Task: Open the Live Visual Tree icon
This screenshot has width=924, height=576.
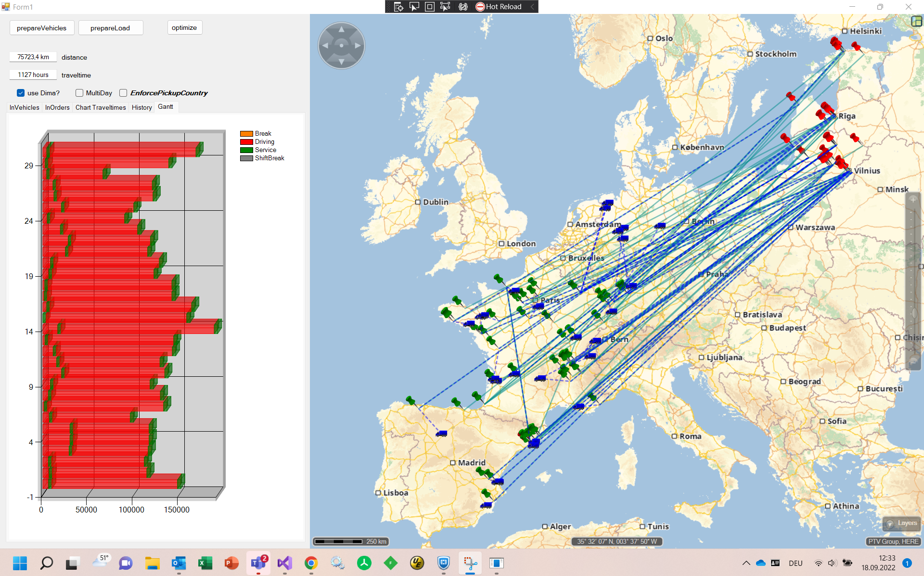Action: [398, 7]
